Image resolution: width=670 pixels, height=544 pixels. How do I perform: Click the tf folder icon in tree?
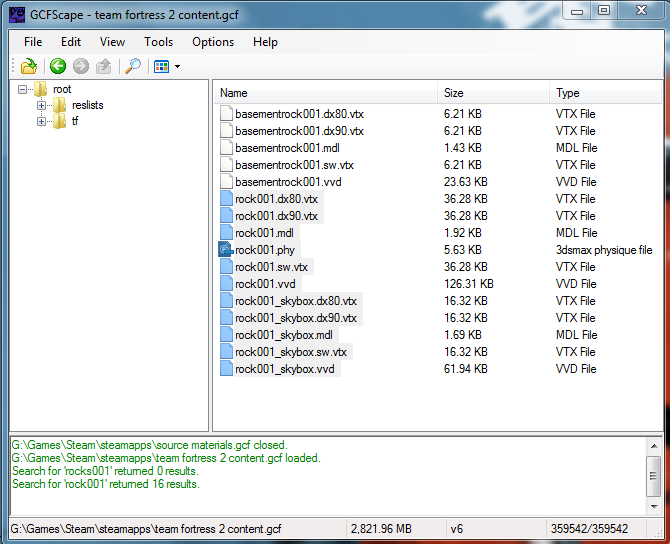coord(59,121)
